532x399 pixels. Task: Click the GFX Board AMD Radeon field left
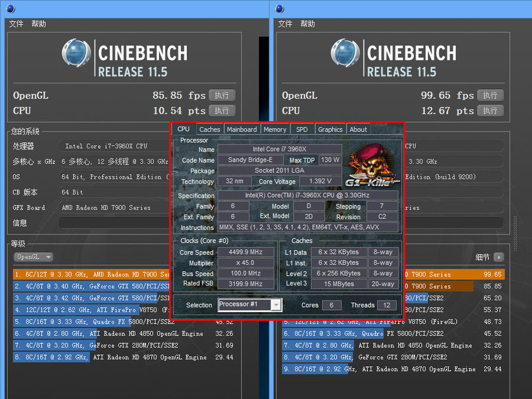114,207
